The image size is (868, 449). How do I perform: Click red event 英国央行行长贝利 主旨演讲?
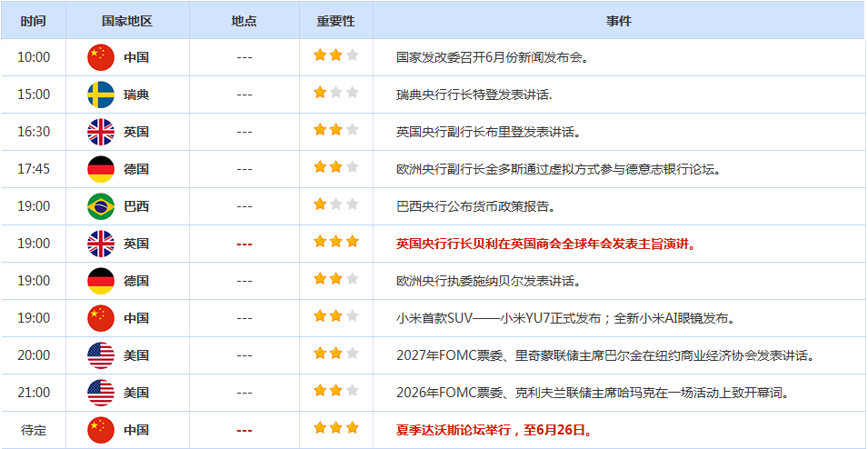coord(546,244)
